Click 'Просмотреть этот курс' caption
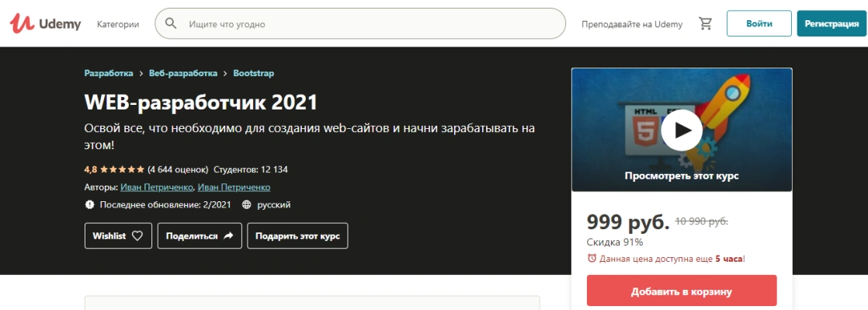The height and width of the screenshot is (310, 868). point(682,176)
